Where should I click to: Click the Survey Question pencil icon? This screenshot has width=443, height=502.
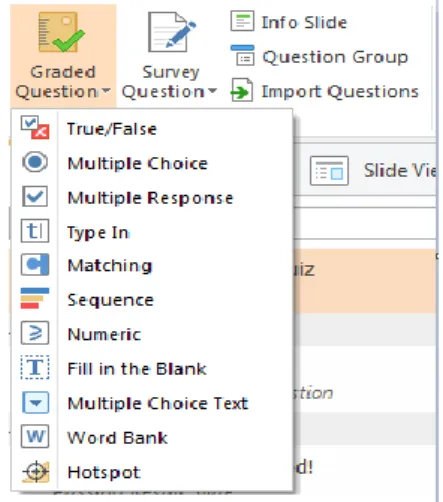click(x=172, y=32)
